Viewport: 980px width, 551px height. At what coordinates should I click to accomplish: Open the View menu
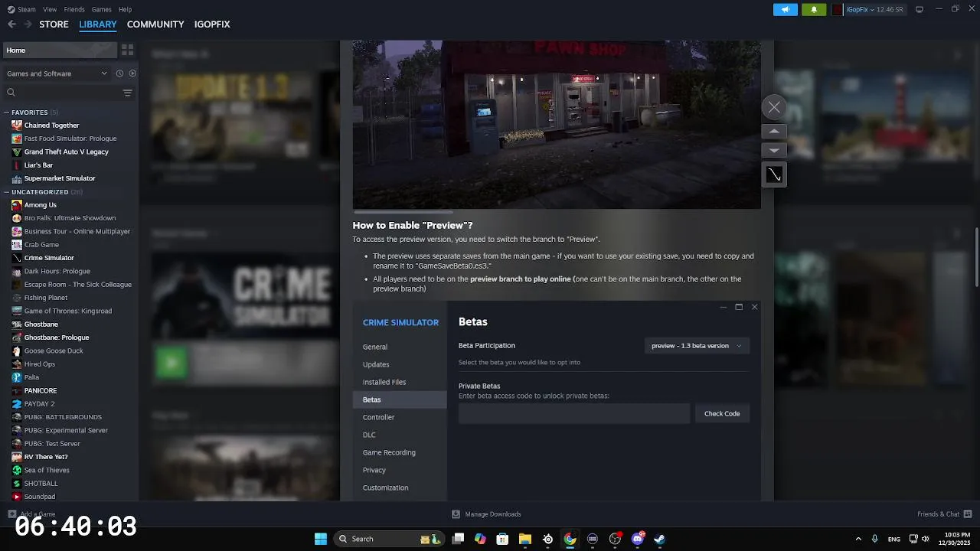(50, 9)
